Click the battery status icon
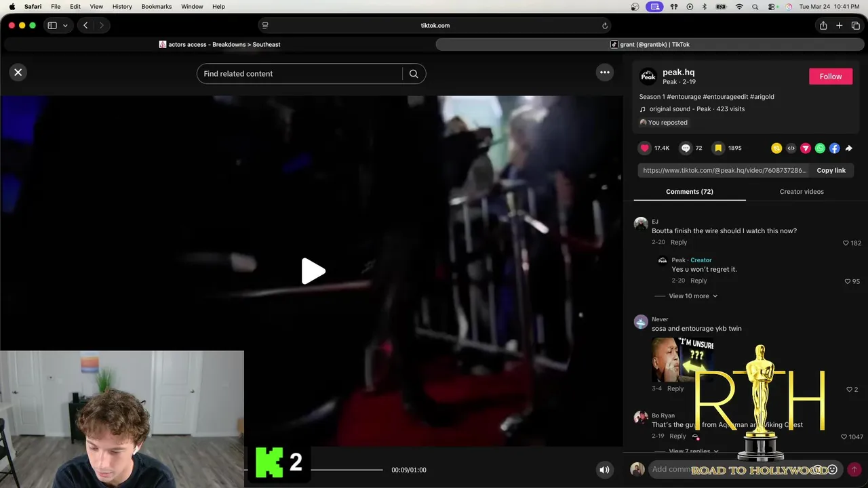The image size is (868, 488). coord(721,7)
